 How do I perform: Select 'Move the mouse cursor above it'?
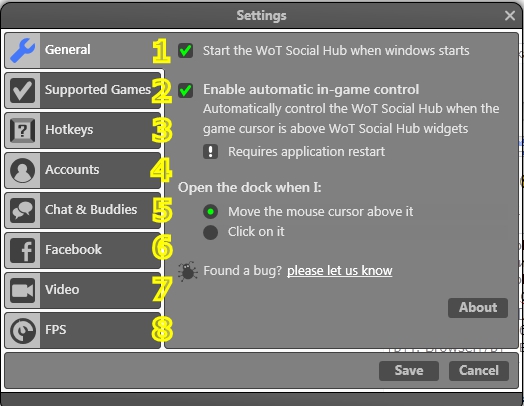coord(211,212)
